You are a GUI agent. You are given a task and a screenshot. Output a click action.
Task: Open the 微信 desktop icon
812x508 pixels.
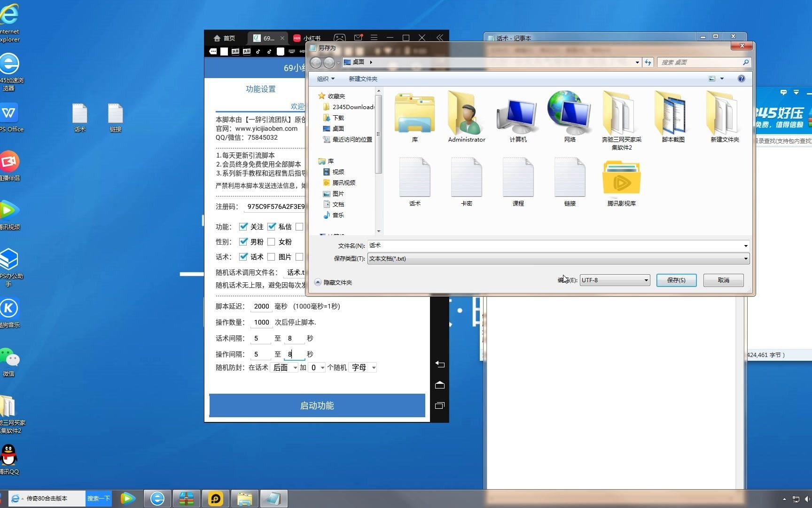[9, 362]
